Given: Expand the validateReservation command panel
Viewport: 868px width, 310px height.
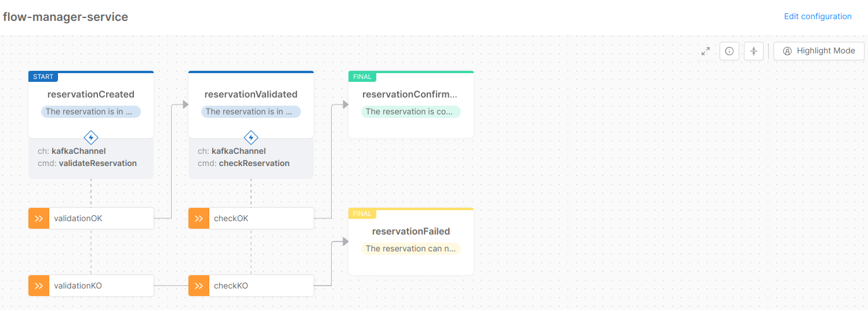Looking at the screenshot, I should pyautogui.click(x=91, y=158).
